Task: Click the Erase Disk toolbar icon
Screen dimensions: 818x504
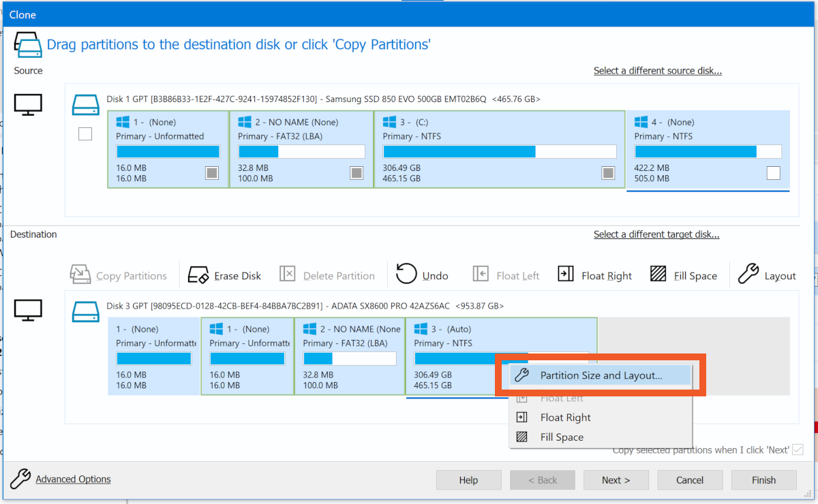Action: click(x=198, y=275)
